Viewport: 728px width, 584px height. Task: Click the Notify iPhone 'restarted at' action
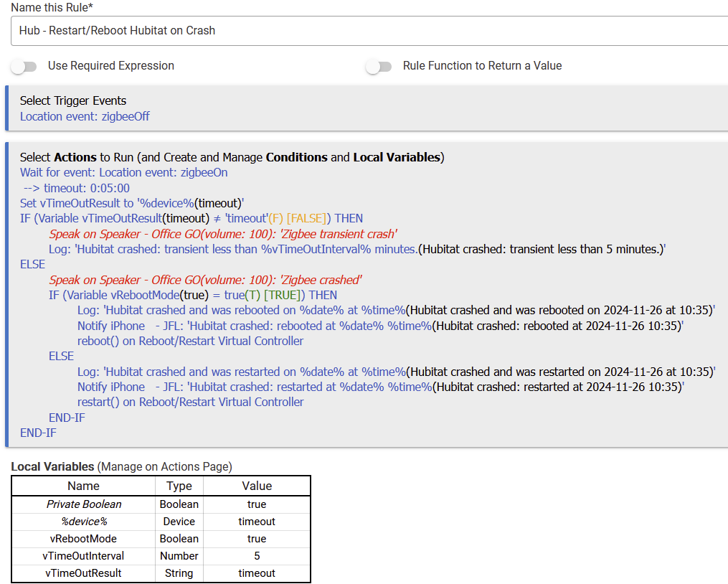[x=380, y=387]
